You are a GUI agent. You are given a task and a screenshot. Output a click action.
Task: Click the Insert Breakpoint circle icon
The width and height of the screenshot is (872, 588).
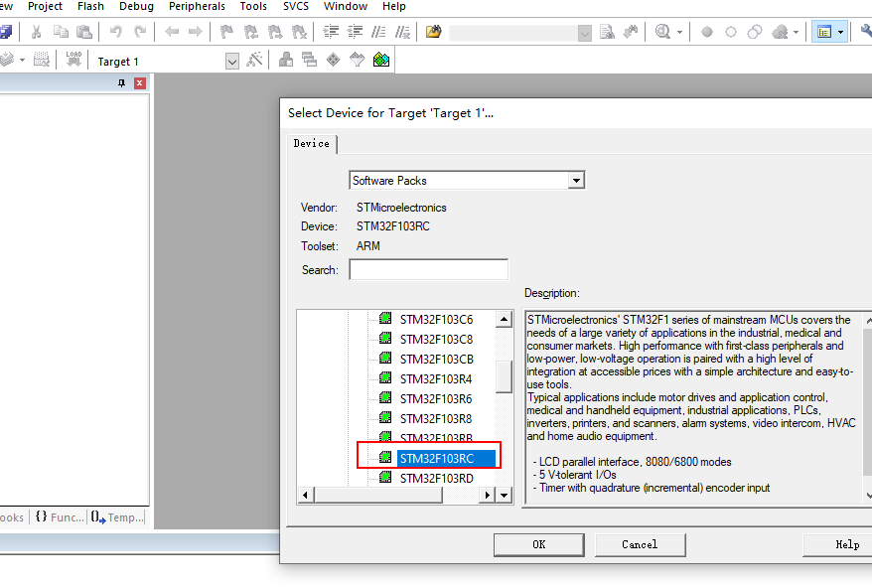click(x=707, y=33)
